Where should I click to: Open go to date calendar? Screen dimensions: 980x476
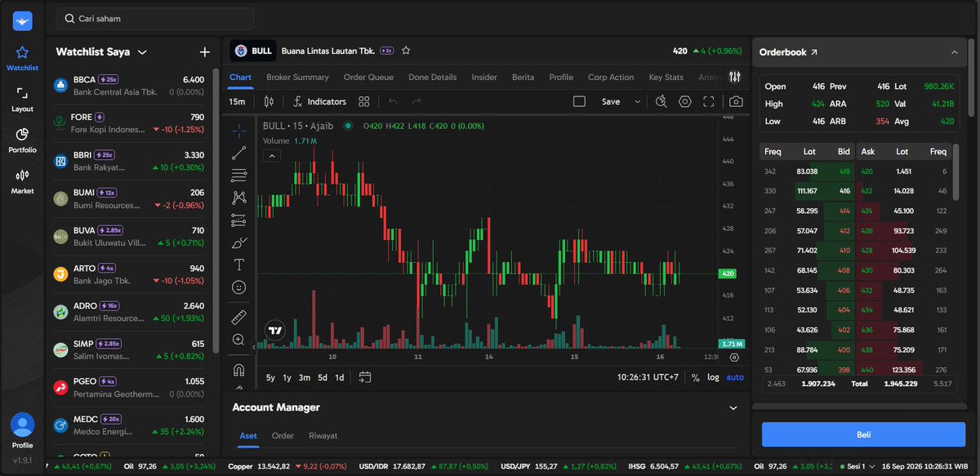point(364,377)
